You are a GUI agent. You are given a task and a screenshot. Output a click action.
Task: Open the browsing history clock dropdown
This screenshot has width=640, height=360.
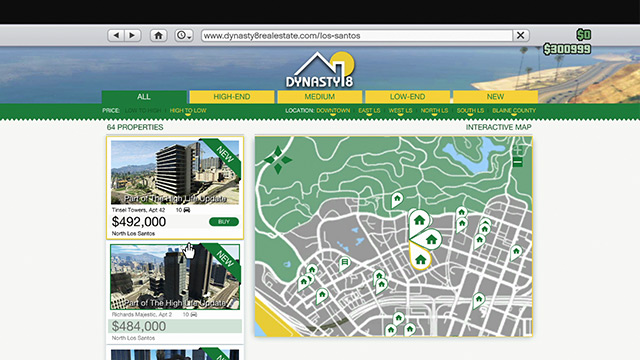tap(184, 36)
